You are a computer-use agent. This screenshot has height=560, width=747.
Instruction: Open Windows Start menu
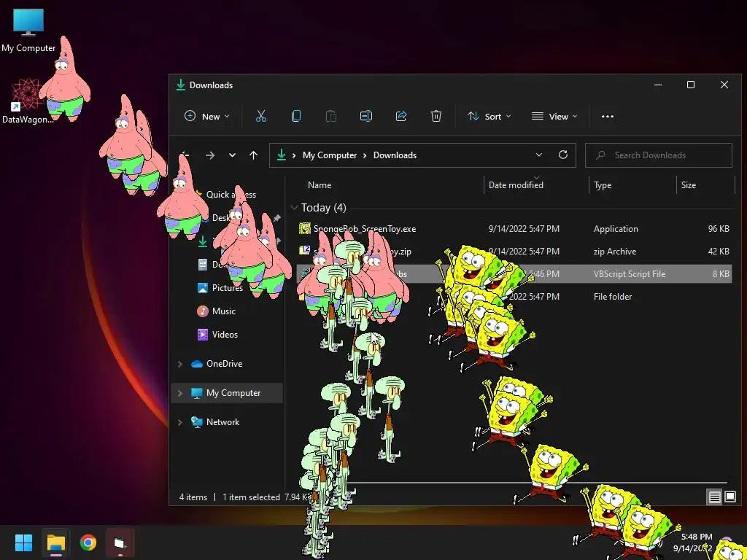click(x=23, y=542)
